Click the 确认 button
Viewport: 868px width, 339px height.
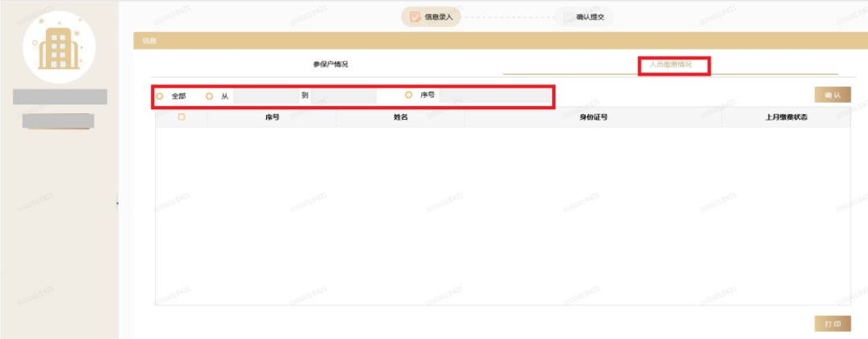pyautogui.click(x=833, y=95)
